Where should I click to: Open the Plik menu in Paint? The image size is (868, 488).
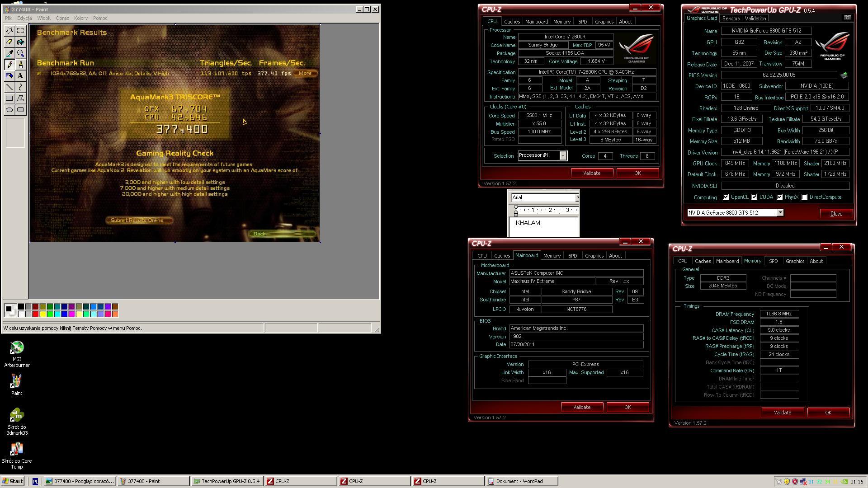[x=9, y=18]
